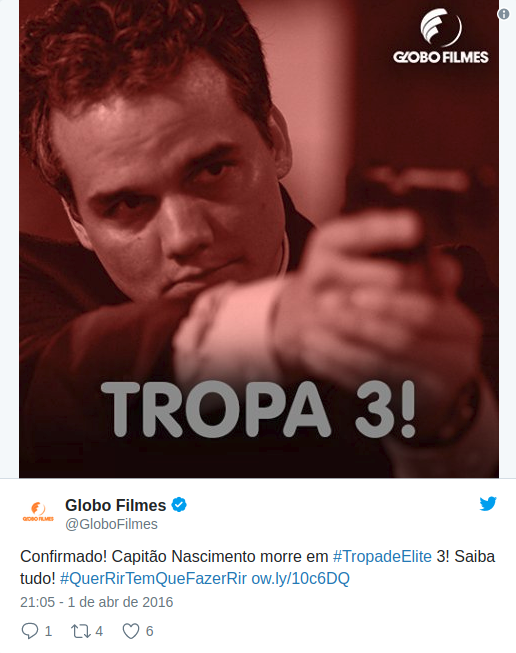Open the Tropa 3 tweet image
This screenshot has width=516, height=653.
259,239
